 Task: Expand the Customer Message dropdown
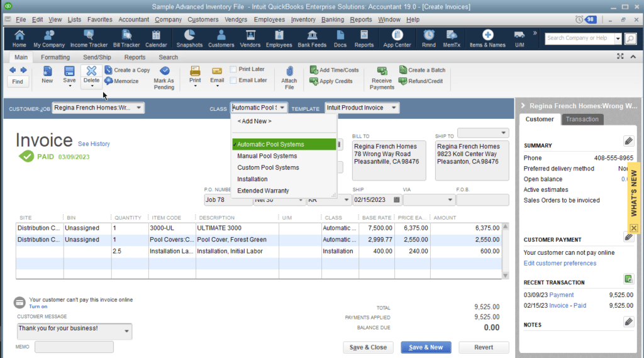[126, 331]
